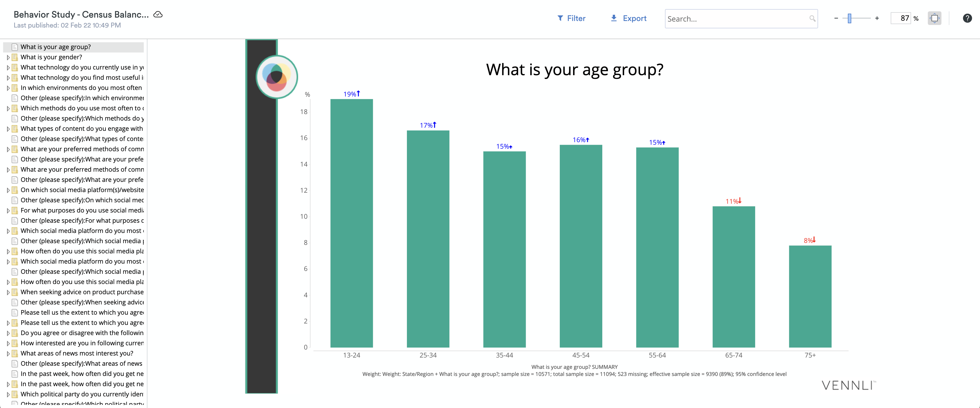Image resolution: width=980 pixels, height=408 pixels.
Task: Click the 13-24 age group bar
Action: pyautogui.click(x=352, y=223)
